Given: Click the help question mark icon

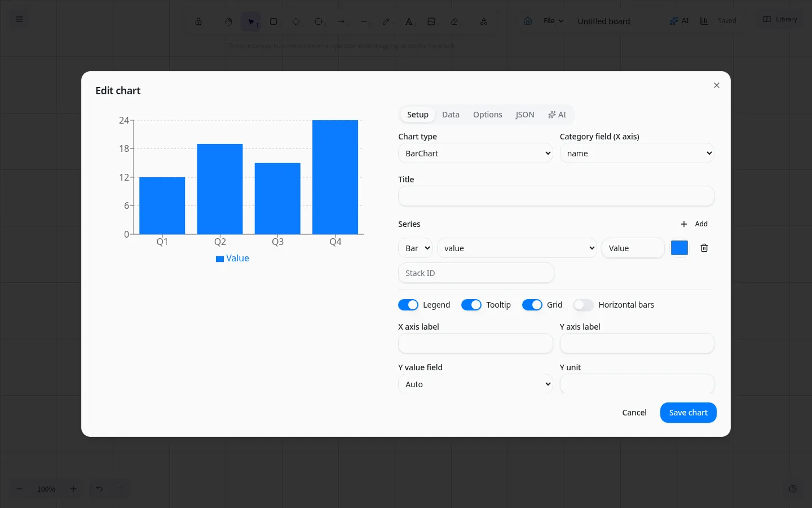Looking at the screenshot, I should 793,489.
